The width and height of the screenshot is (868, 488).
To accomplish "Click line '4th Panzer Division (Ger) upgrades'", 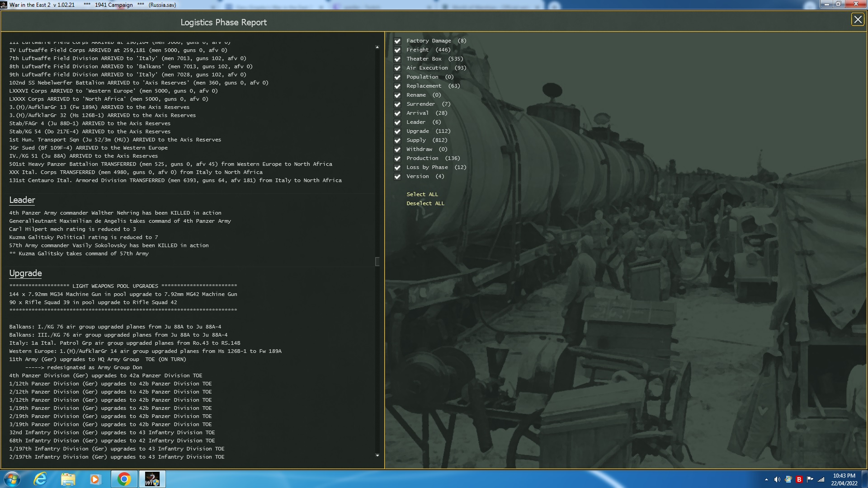I will tap(106, 375).
